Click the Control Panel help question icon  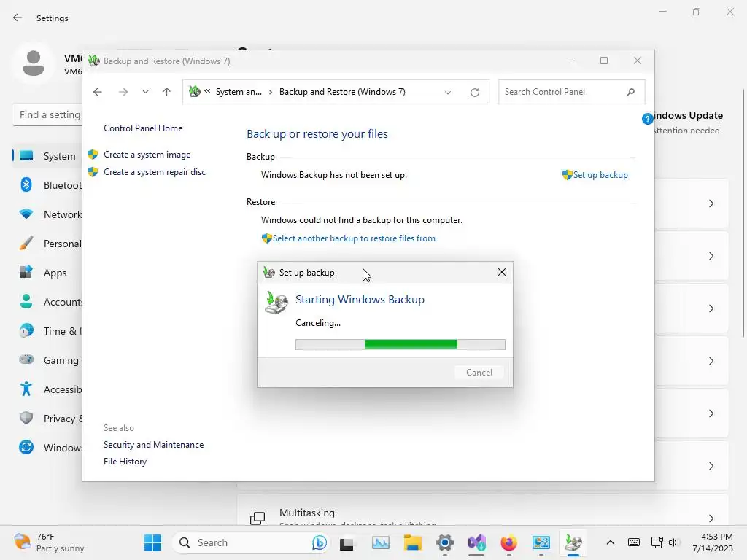(x=647, y=119)
